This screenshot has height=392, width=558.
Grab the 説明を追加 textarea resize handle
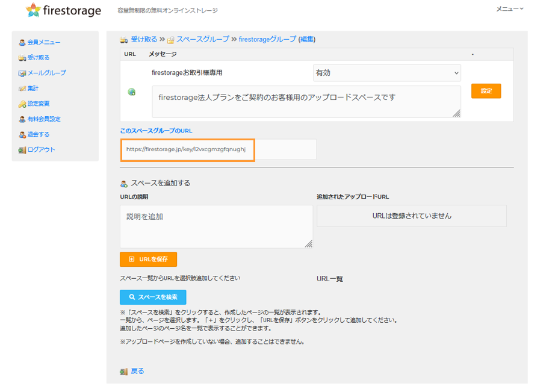[309, 244]
